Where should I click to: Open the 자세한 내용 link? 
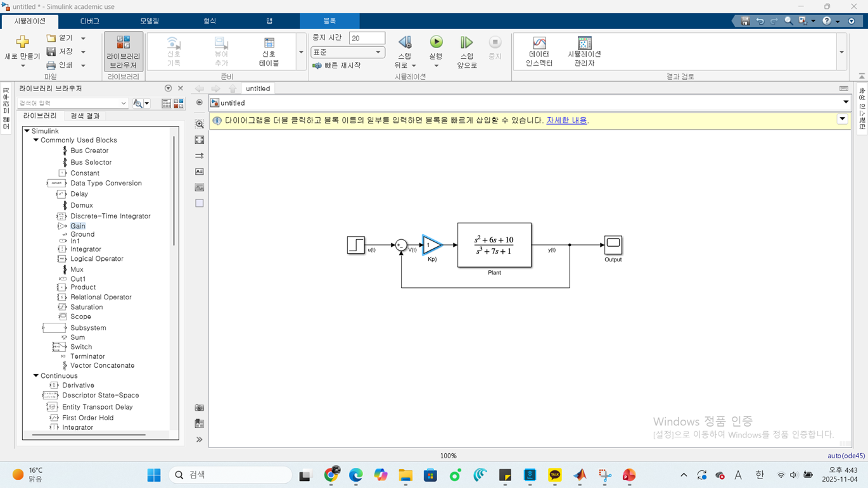coord(566,120)
